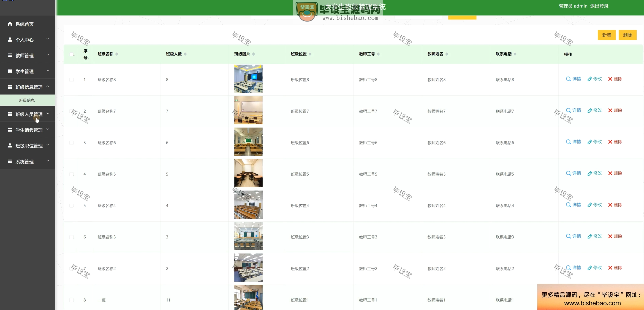644x310 pixels.
Task: Sort by 班级人数 column arrows
Action: coord(185,54)
